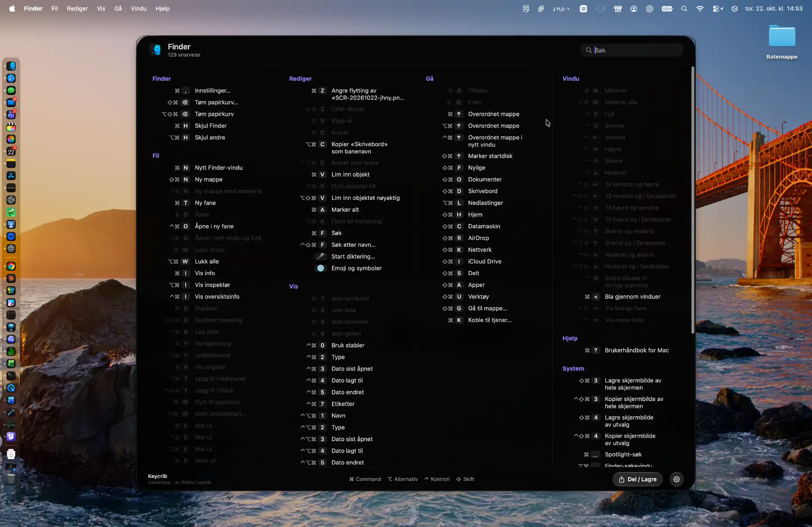Launch Sonos from the Dock

tap(11, 188)
